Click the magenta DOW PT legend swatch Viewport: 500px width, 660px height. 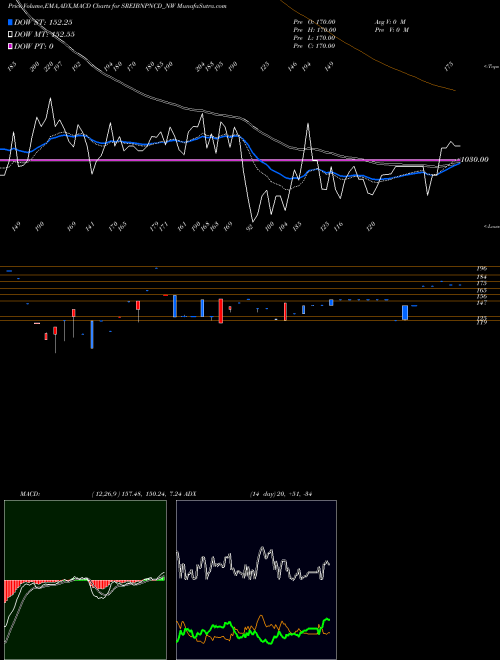[x=11, y=46]
